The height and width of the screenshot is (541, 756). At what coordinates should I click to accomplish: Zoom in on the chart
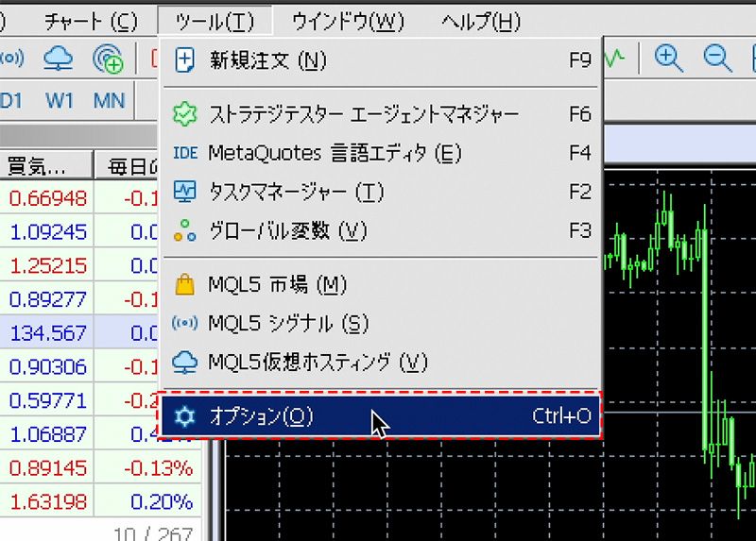pyautogui.click(x=669, y=59)
